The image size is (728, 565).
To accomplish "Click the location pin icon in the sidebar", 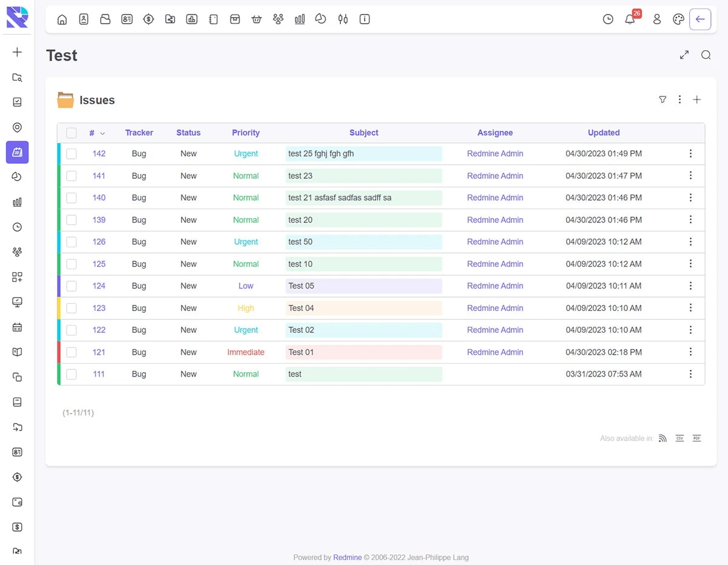I will pos(17,127).
